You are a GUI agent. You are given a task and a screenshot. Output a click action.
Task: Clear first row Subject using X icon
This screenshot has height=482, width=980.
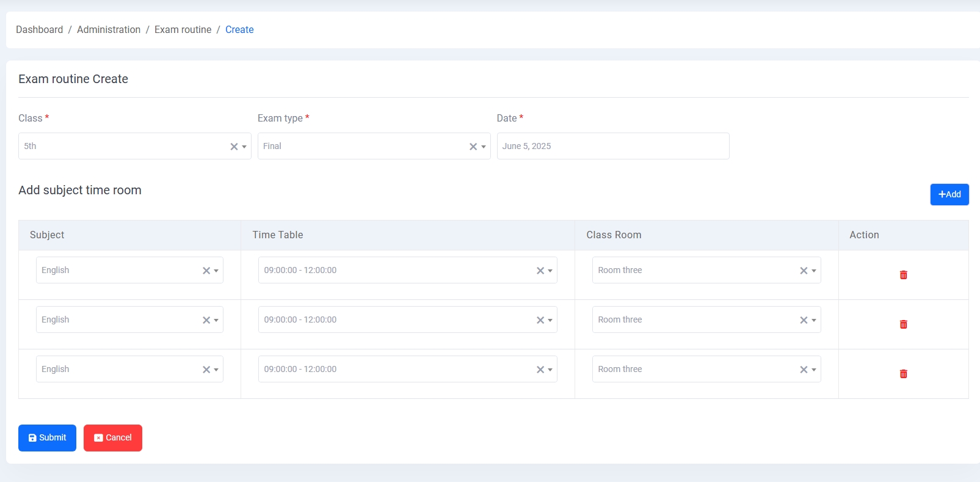click(206, 271)
